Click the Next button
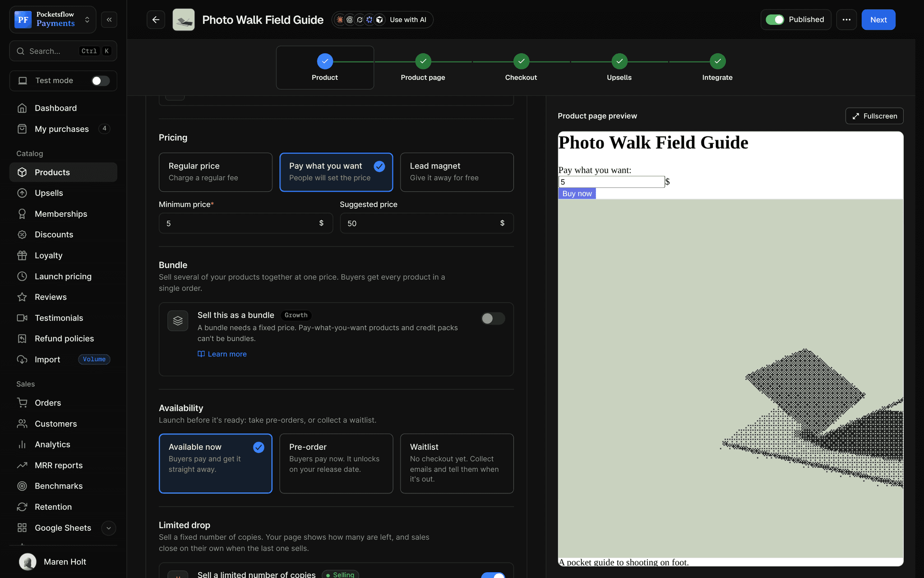The width and height of the screenshot is (924, 578). pos(878,20)
